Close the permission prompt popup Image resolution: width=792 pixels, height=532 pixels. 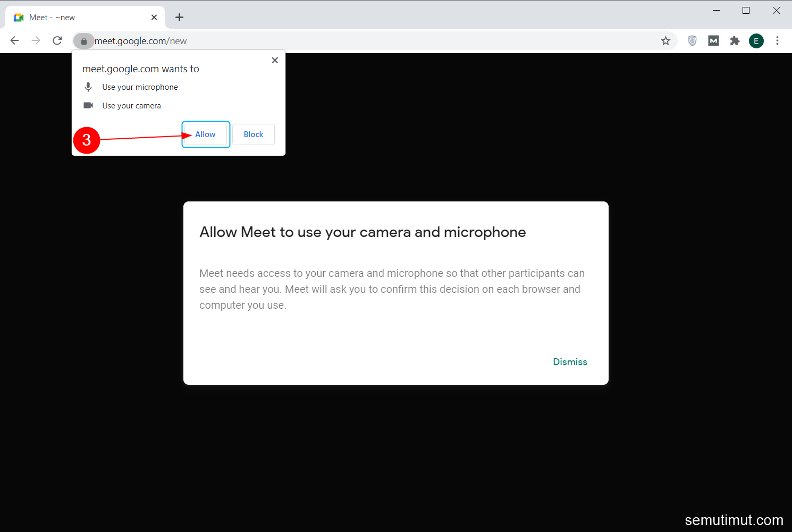(x=275, y=60)
